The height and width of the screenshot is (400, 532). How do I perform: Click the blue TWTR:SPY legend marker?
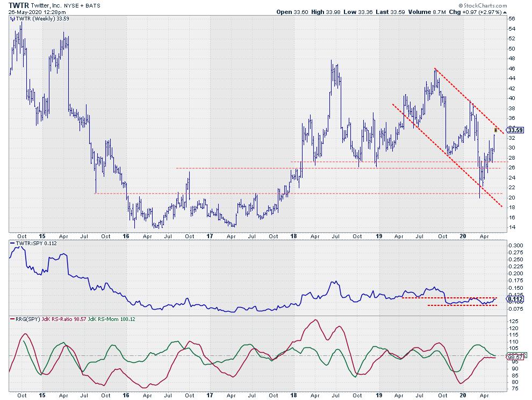(13, 243)
